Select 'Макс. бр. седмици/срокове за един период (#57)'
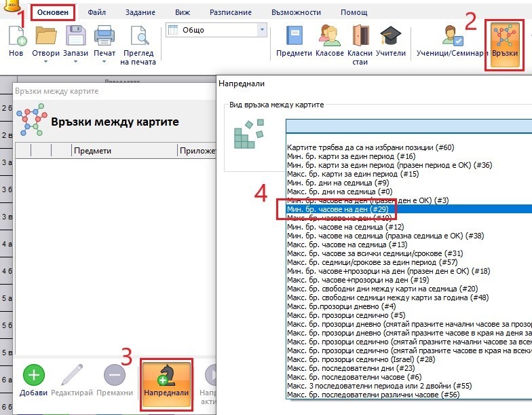 point(372,262)
